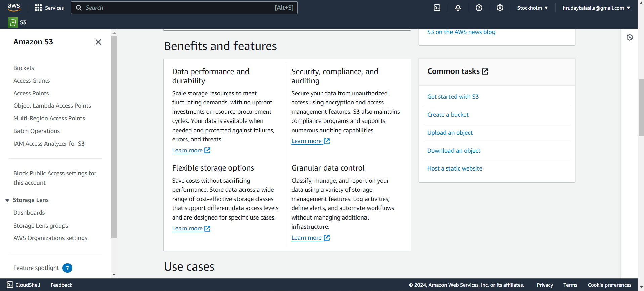
Task: Open the Stockholm region dropdown
Action: pos(532,8)
